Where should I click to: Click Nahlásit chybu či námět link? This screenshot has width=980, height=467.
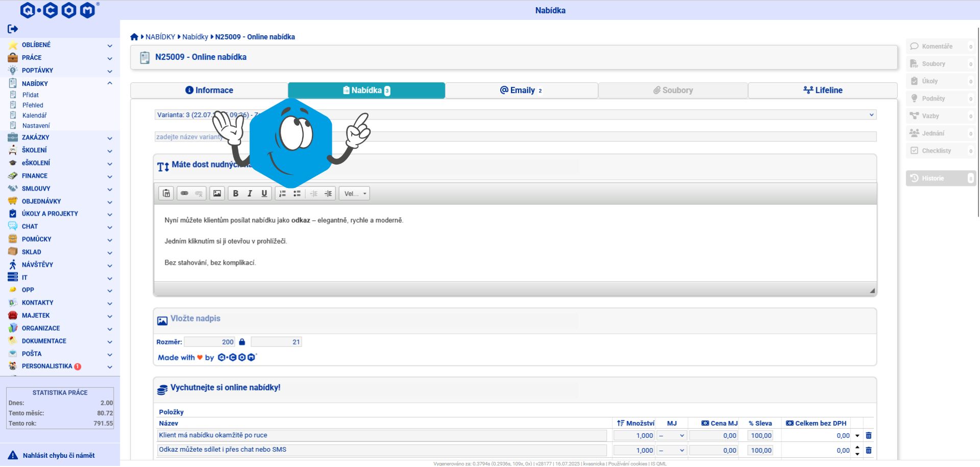pos(59,456)
